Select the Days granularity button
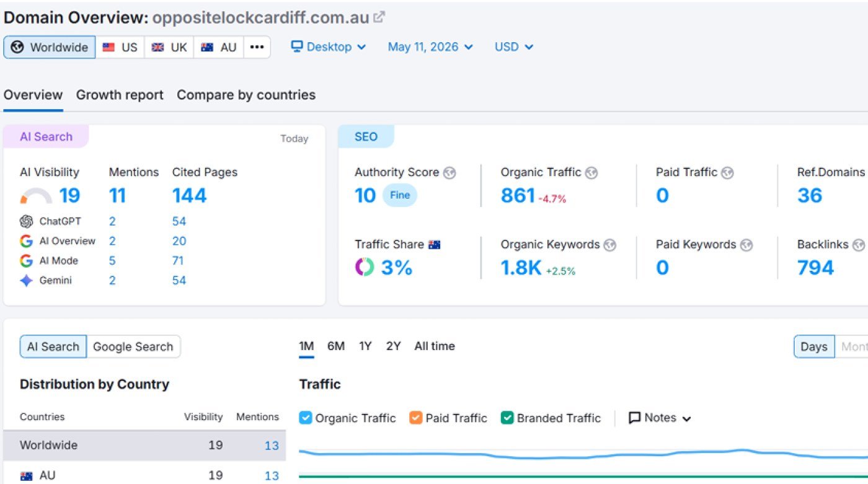868x484 pixels. tap(814, 347)
